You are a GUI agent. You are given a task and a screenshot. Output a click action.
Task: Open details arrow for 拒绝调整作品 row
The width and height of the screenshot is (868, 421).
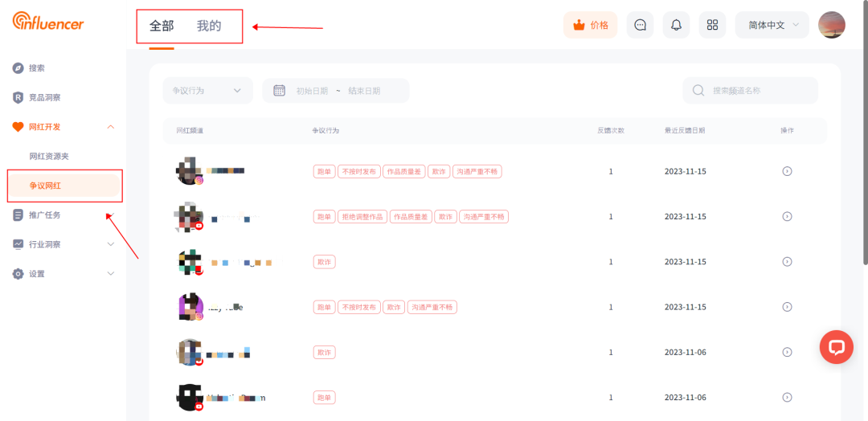[787, 216]
